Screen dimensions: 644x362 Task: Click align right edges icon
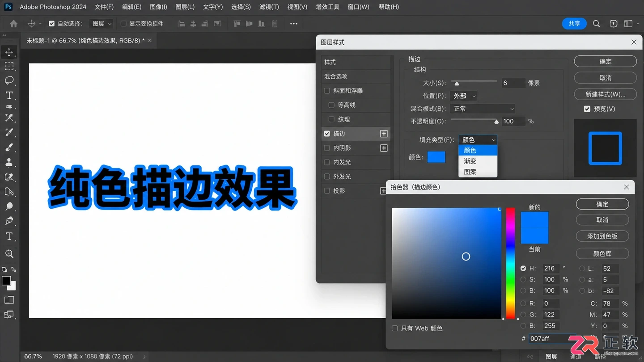(x=205, y=24)
